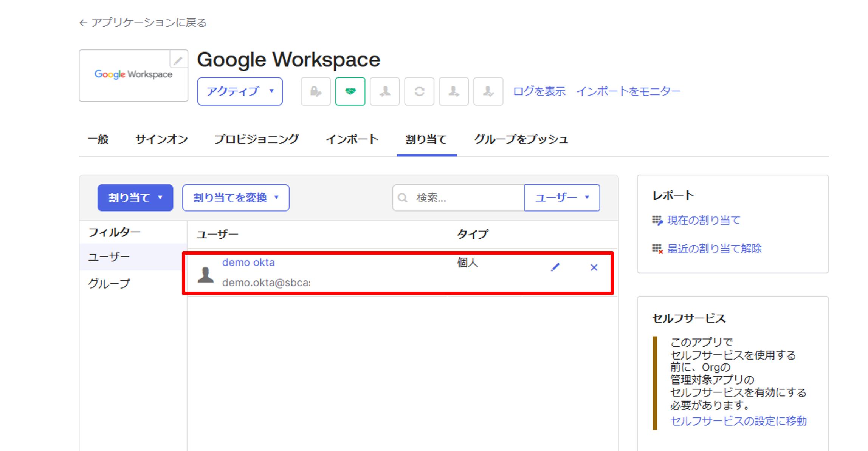The image size is (868, 451).
Task: Open the ユーザー search-type dropdown
Action: click(x=562, y=198)
